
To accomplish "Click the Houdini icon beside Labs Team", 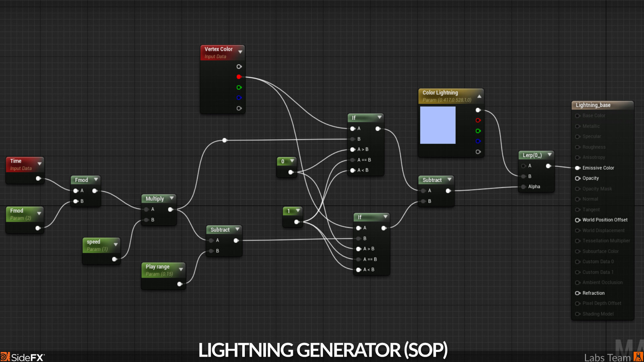I will pyautogui.click(x=638, y=357).
